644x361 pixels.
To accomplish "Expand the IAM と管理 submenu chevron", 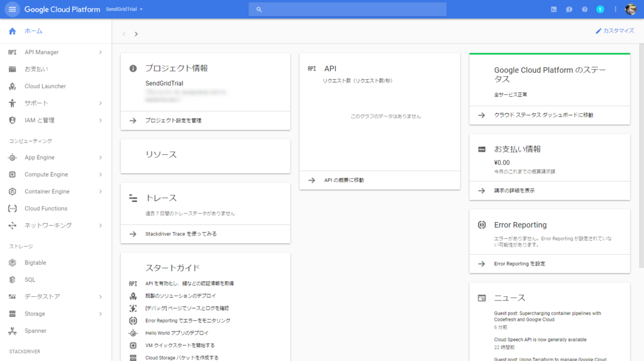I will click(100, 120).
